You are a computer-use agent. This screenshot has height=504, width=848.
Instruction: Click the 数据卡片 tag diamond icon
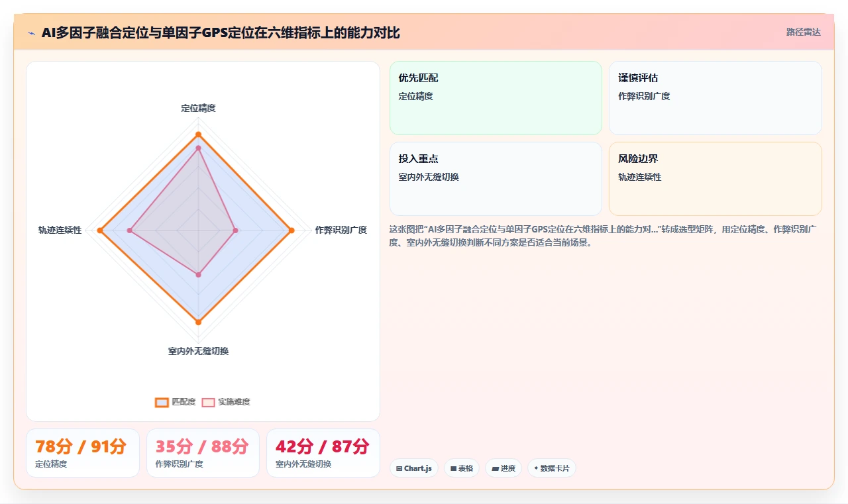click(x=536, y=468)
